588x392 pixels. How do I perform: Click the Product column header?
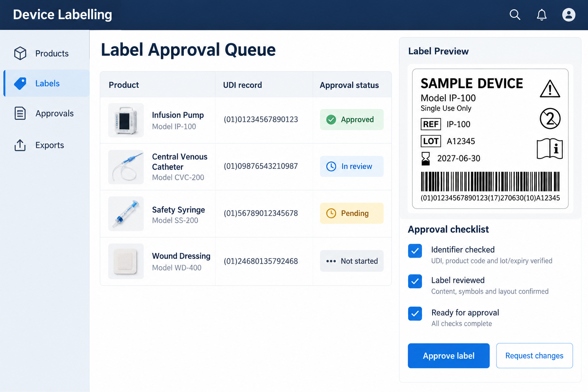pyautogui.click(x=124, y=85)
